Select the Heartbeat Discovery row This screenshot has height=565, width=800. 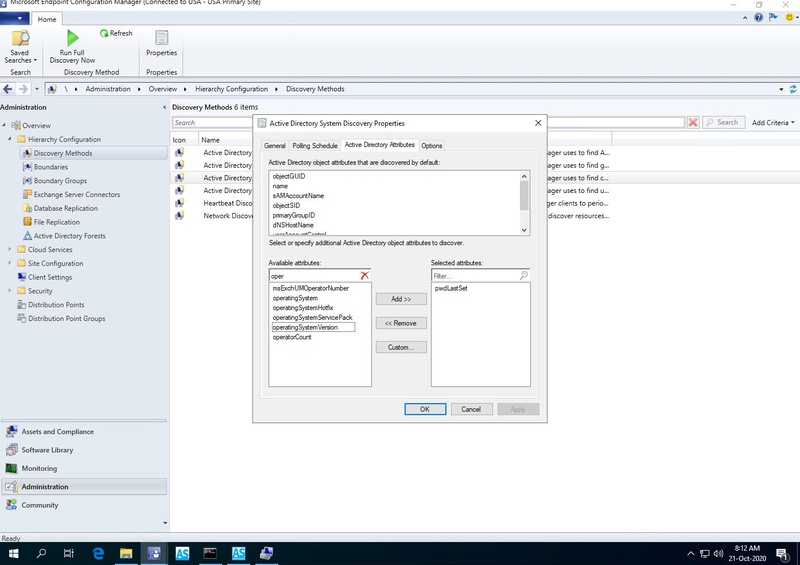pos(228,203)
